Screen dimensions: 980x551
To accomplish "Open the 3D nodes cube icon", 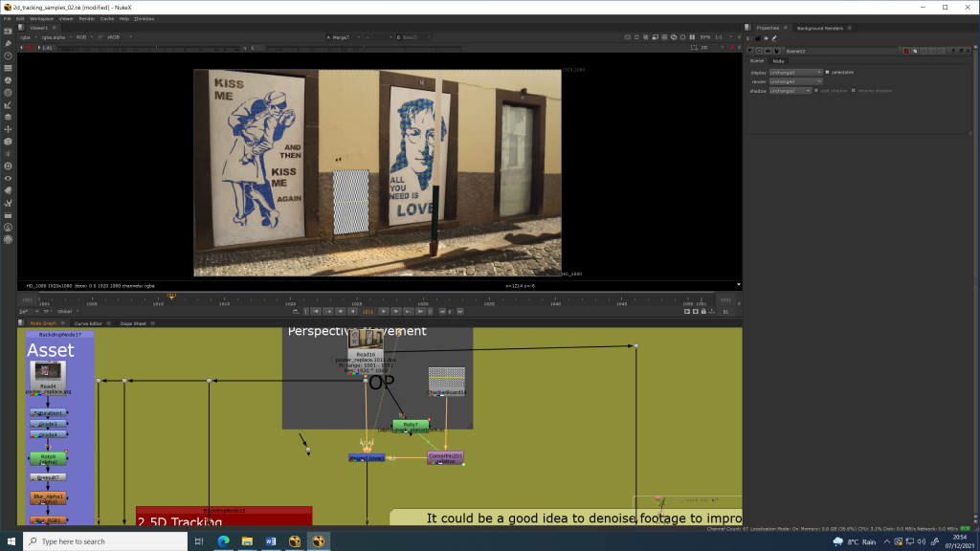I will click(x=8, y=142).
